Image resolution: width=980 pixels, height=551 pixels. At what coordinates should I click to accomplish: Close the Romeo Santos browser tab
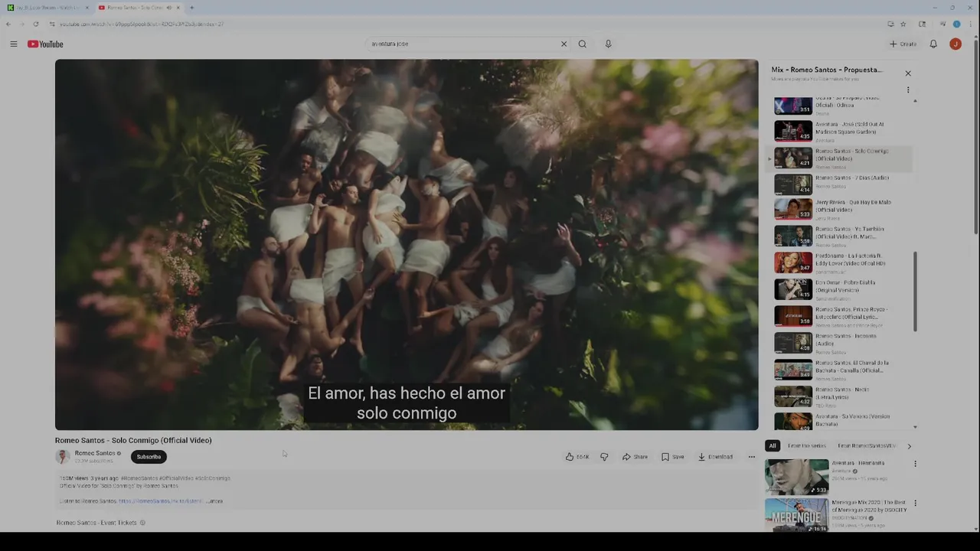(x=178, y=8)
